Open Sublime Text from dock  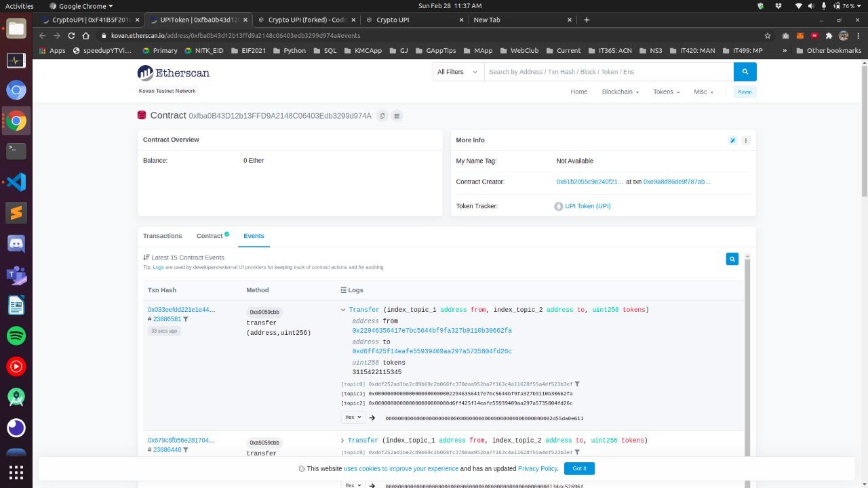coord(16,213)
